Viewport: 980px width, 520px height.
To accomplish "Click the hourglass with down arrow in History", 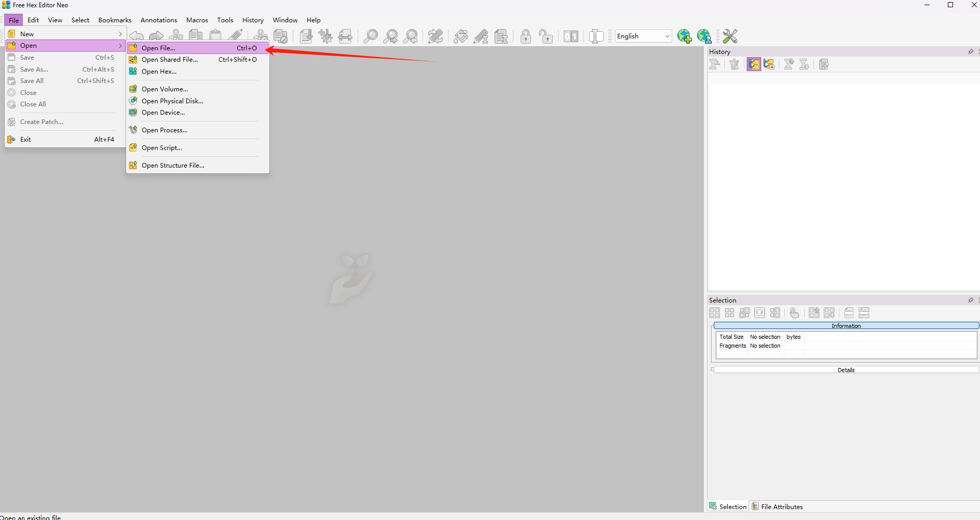I will pos(804,64).
